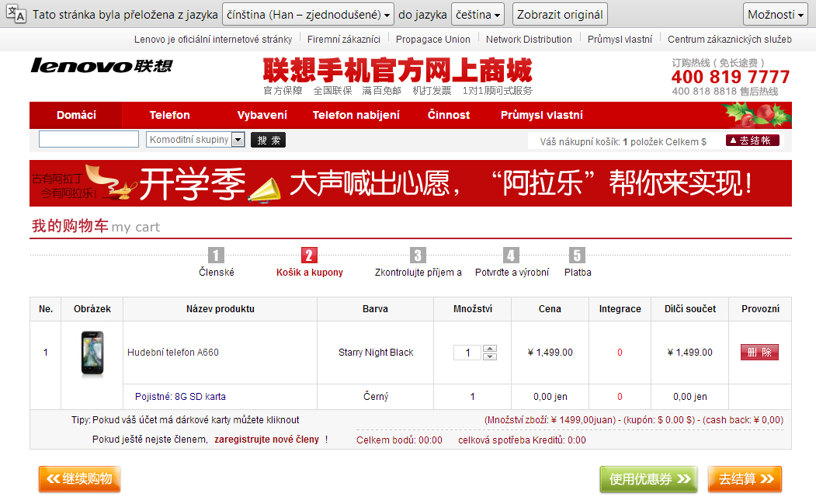Click the 400 819 7777 hotline number
Viewport: 816px width, 504px height.
click(730, 77)
